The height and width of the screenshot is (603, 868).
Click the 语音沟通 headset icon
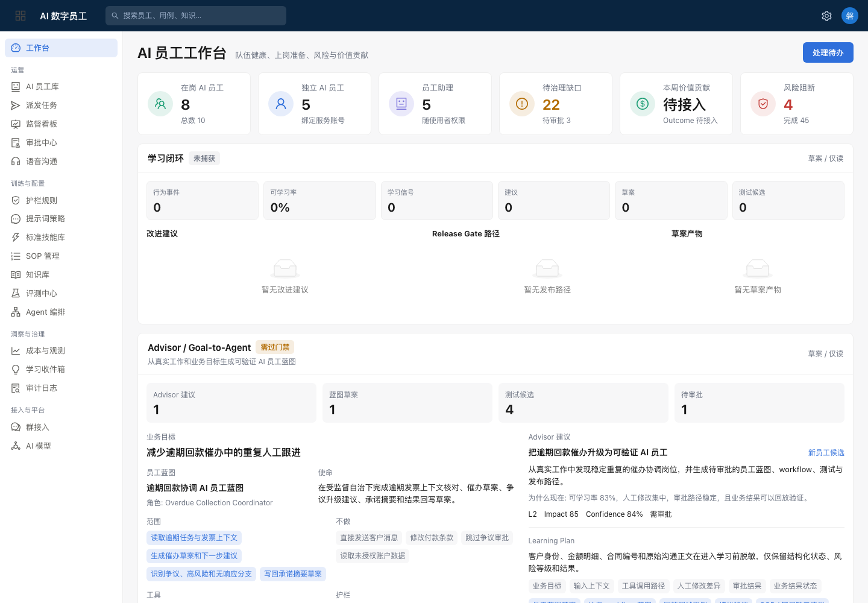(x=16, y=161)
